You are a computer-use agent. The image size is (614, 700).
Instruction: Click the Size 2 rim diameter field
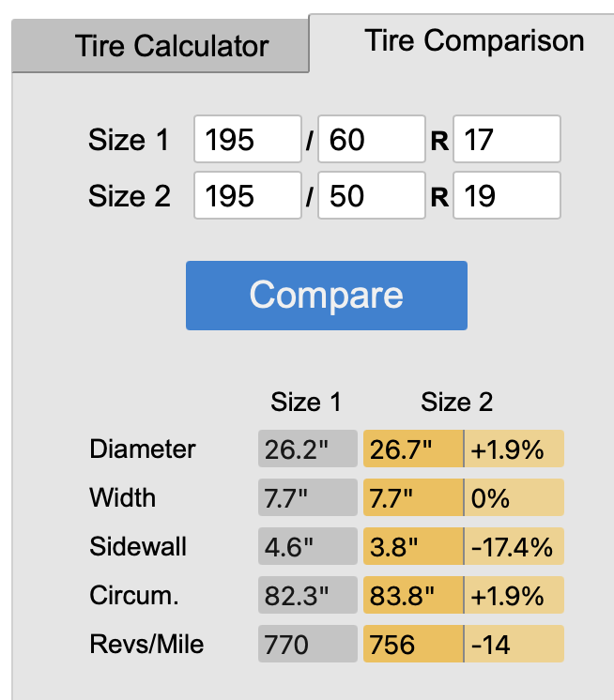(506, 195)
